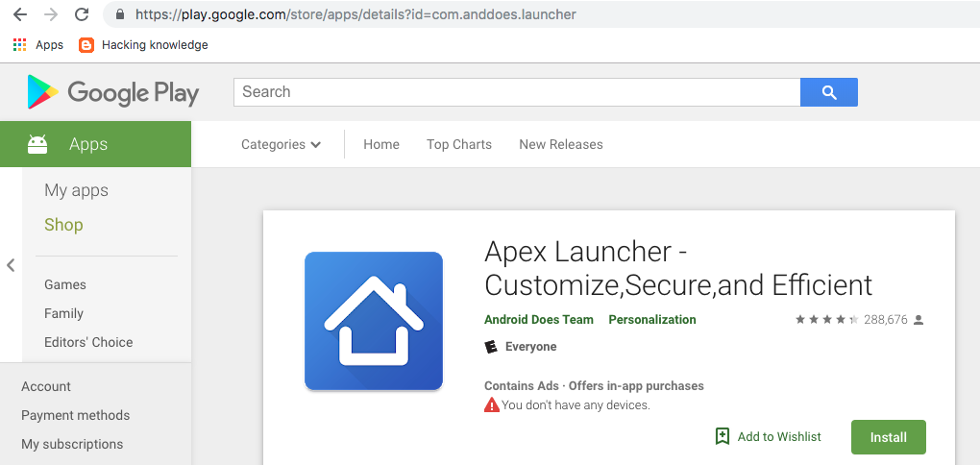Click the Apex Launcher app title
Viewport: 980px width, 465px height.
pyautogui.click(x=678, y=269)
